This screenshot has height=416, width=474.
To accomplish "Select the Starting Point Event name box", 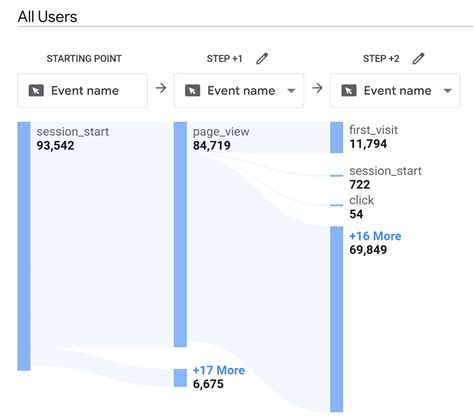I will click(x=82, y=91).
